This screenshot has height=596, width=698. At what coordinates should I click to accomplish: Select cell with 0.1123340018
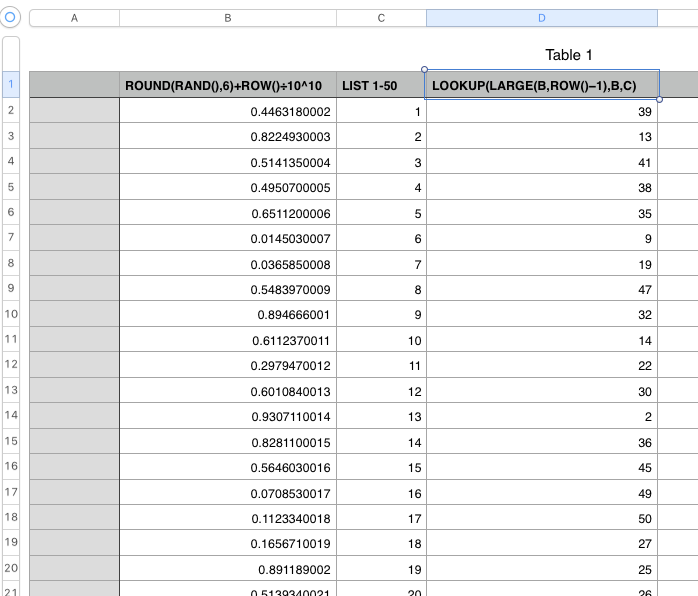pos(228,517)
